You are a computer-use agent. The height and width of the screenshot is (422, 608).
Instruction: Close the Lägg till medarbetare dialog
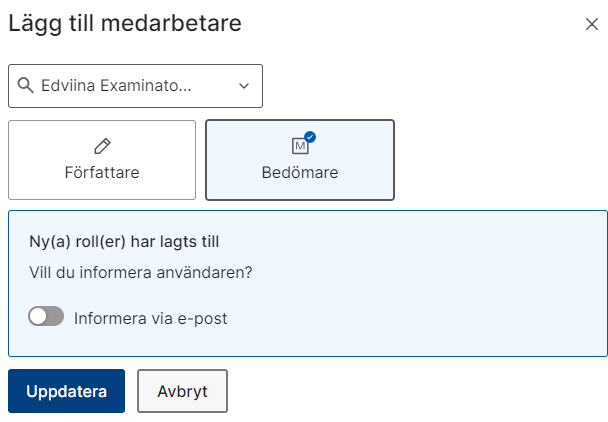(592, 24)
